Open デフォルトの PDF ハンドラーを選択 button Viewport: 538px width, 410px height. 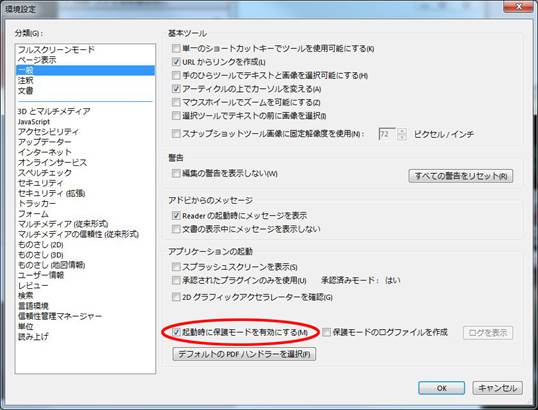tap(244, 354)
